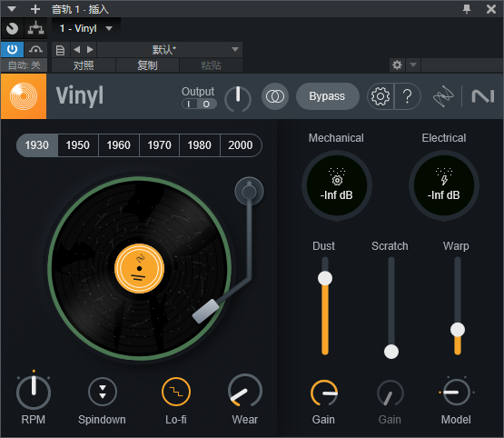
Task: Go to the next preset arrow
Action: coord(90,49)
